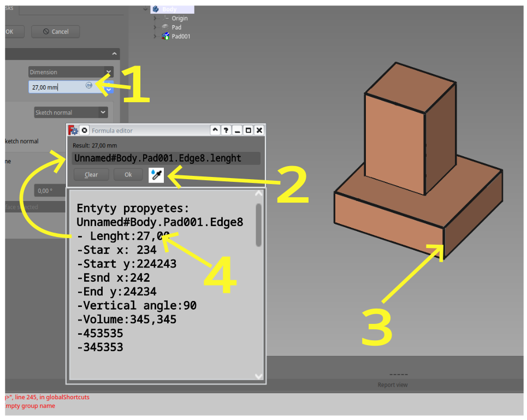The width and height of the screenshot is (527, 420).
Task: Click the Cancel button in task panel
Action: tap(56, 32)
